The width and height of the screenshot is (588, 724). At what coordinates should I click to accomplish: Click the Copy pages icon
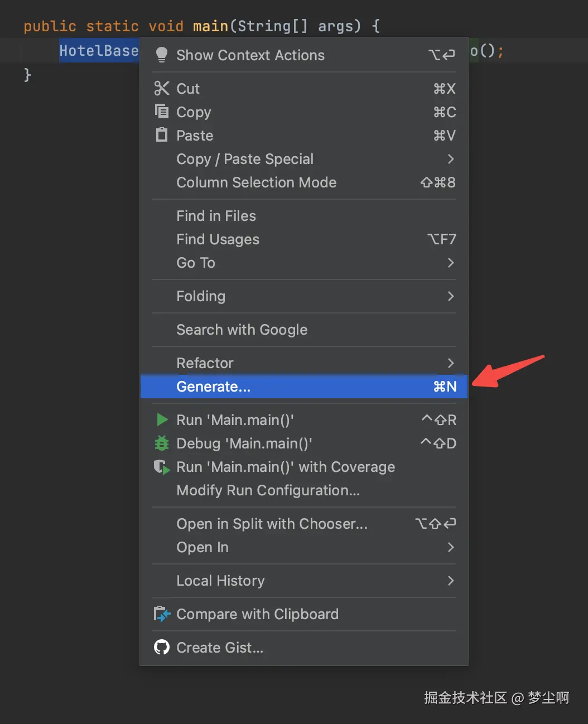click(162, 112)
